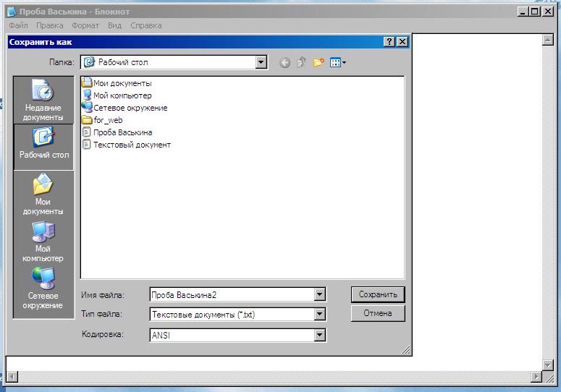Click the dialog resize grip corner
The height and width of the screenshot is (392, 561).
[405, 350]
